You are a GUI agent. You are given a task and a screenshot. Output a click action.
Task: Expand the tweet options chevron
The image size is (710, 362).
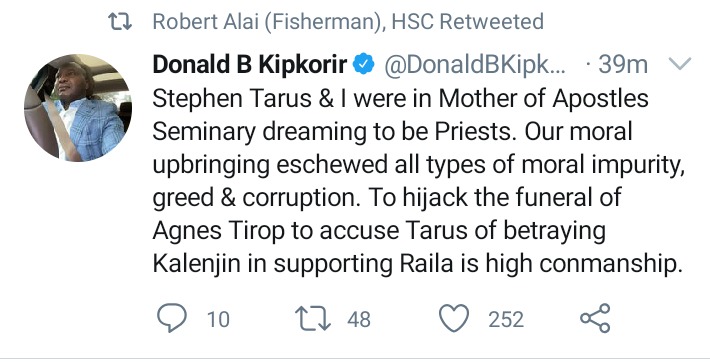680,64
